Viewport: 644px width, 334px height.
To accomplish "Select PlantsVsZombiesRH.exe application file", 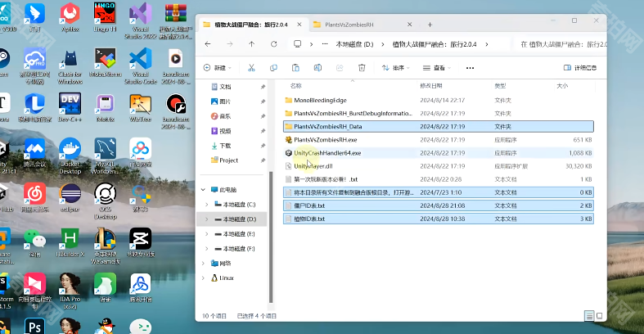I will tap(326, 140).
